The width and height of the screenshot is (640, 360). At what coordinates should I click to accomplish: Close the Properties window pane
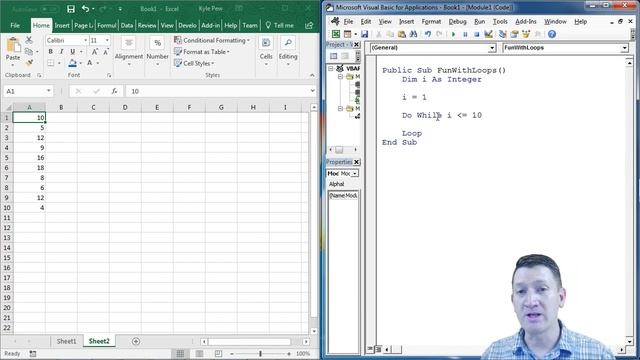pos(356,162)
